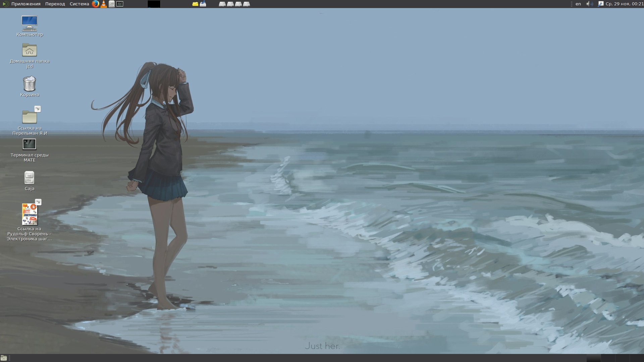Click the black system monitor applet
The image size is (644, 362).
(x=154, y=4)
